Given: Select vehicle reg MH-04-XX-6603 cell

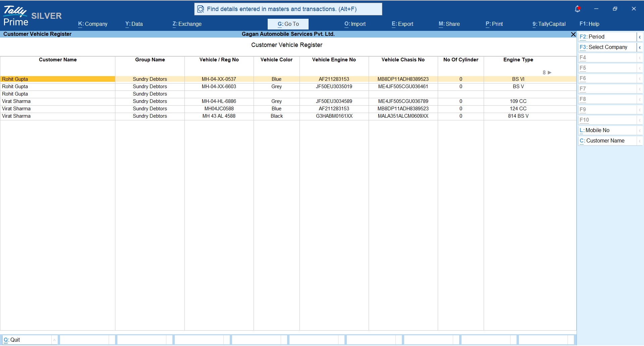Looking at the screenshot, I should click(x=219, y=86).
